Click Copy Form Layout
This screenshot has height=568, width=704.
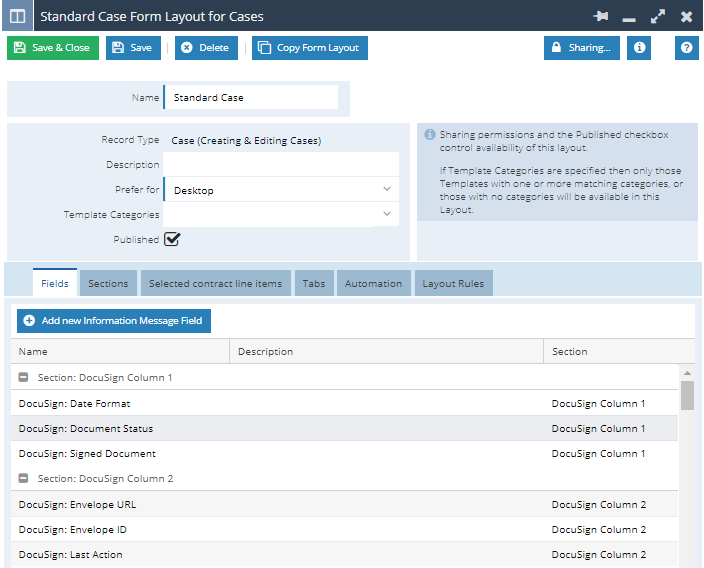click(x=309, y=48)
